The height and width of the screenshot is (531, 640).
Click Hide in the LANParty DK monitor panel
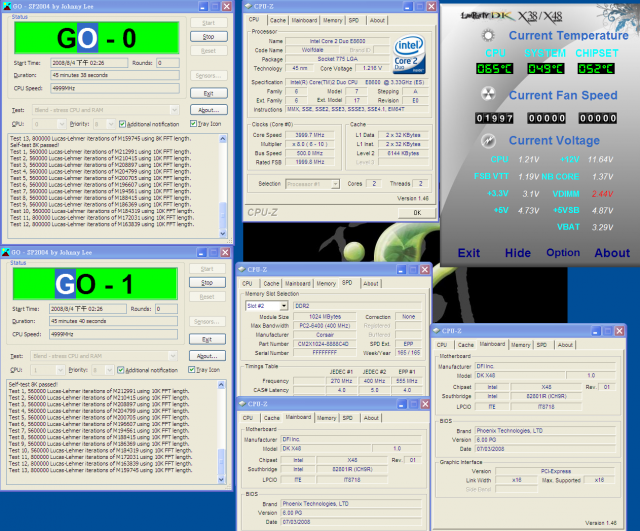tap(518, 253)
